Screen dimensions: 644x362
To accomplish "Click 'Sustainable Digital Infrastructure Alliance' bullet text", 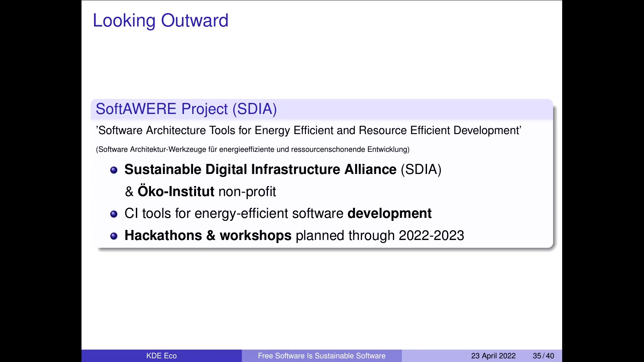I will (x=283, y=170).
